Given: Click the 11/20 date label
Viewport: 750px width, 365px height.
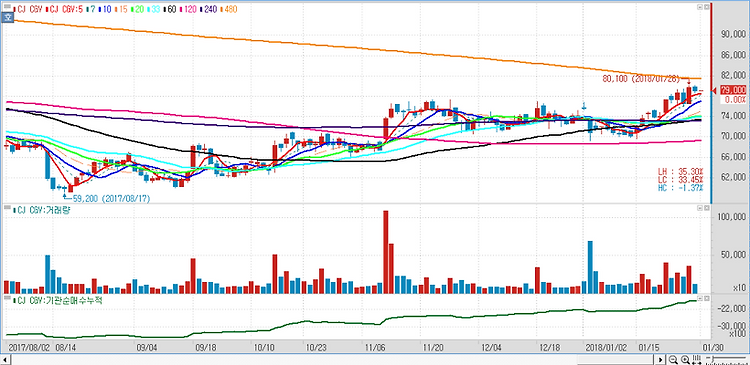Looking at the screenshot, I should [432, 347].
